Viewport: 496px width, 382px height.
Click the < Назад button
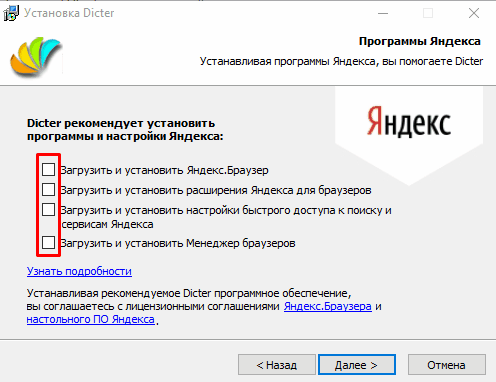[x=277, y=365]
